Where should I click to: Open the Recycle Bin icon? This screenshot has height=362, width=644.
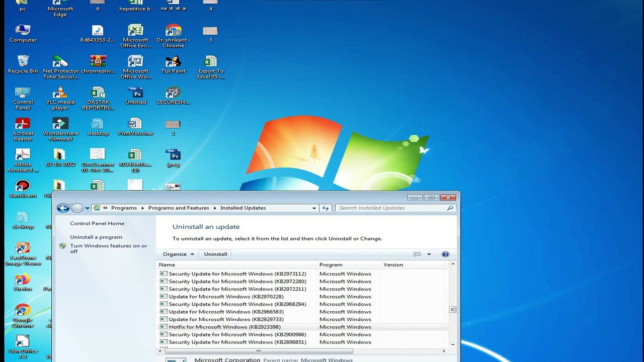tap(23, 64)
